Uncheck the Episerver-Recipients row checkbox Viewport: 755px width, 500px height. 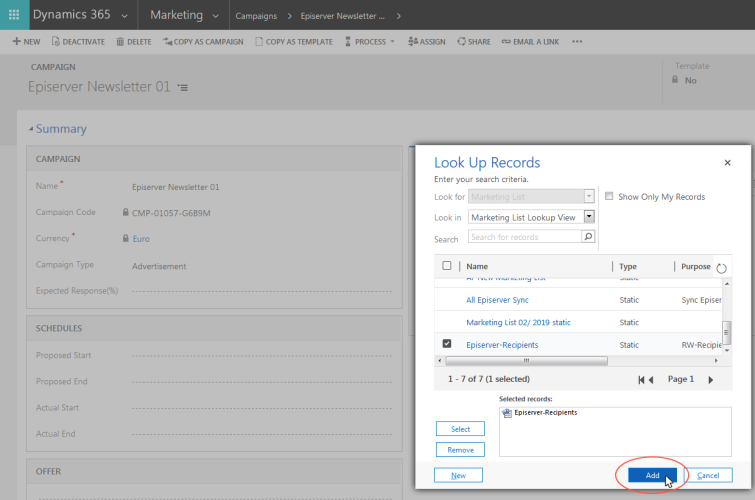pyautogui.click(x=446, y=343)
